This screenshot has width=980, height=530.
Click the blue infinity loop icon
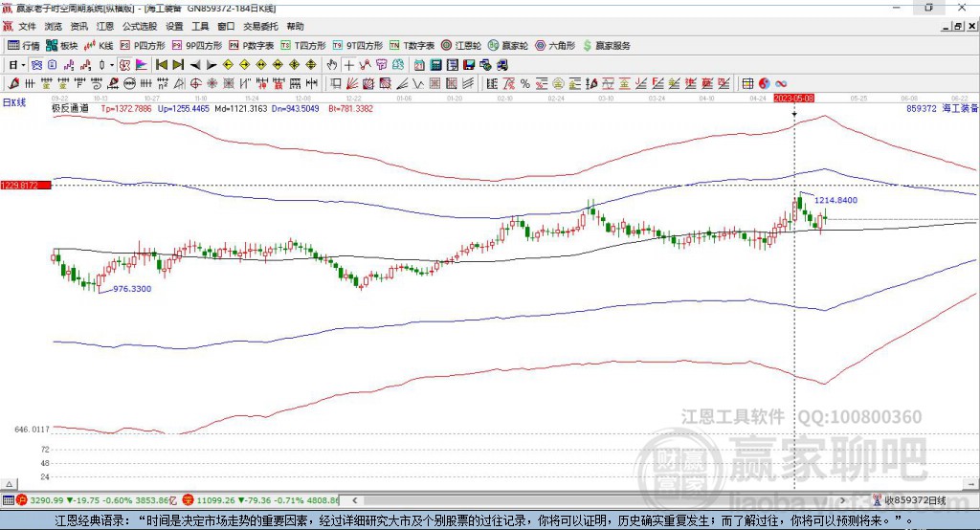click(x=781, y=84)
